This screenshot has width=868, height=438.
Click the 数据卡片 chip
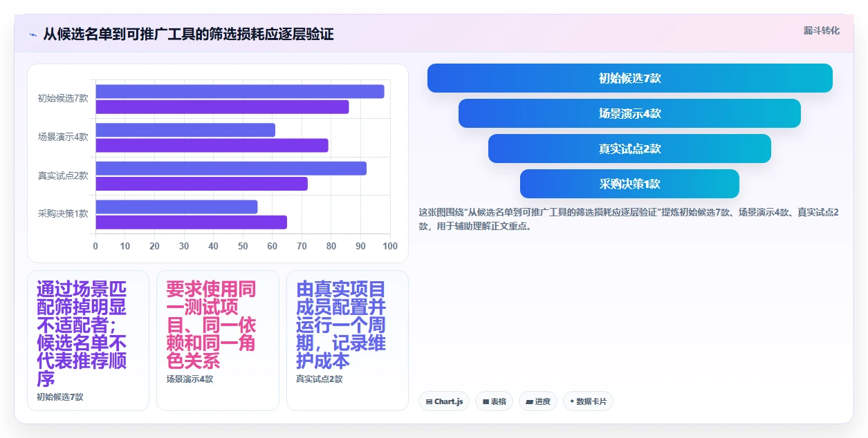click(x=588, y=401)
